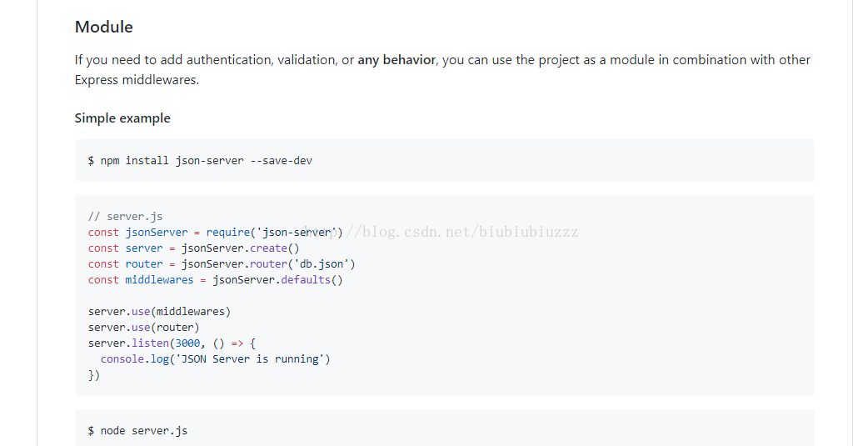
Task: Click the npm install json-server command
Action: (200, 160)
